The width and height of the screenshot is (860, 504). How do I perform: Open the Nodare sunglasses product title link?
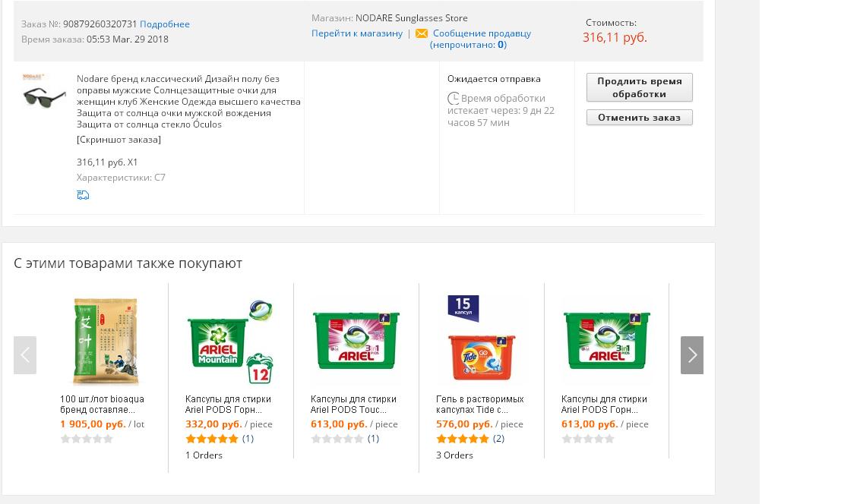(x=188, y=102)
